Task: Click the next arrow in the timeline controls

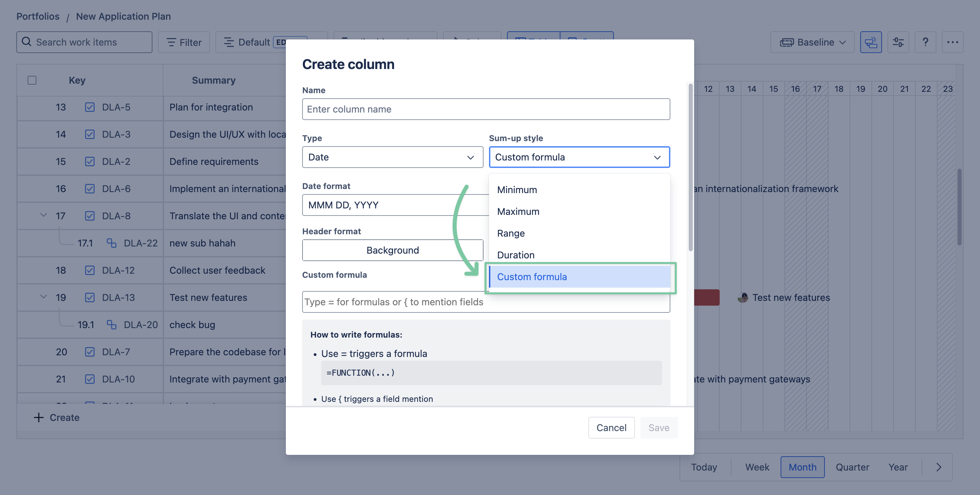Action: pyautogui.click(x=938, y=467)
